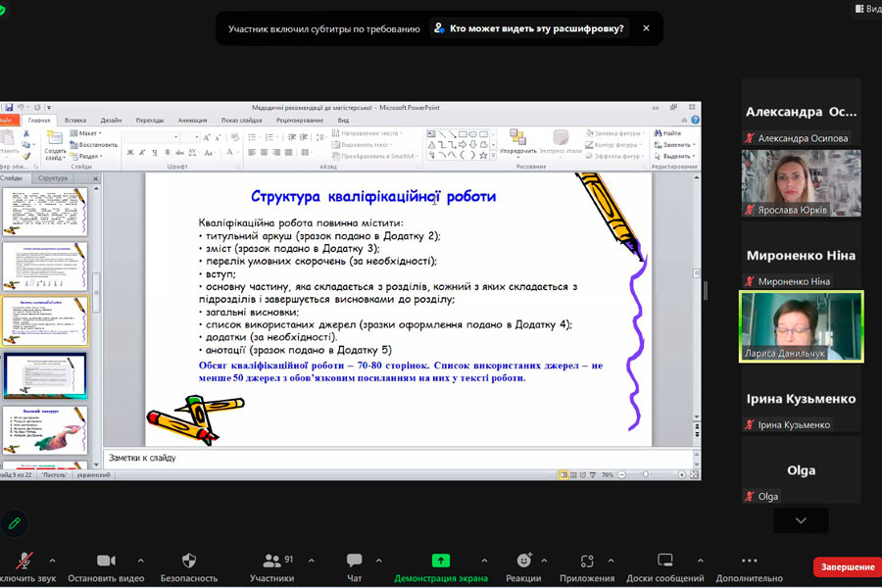Click the green Share Screen icon
This screenshot has width=882, height=588.
(441, 561)
